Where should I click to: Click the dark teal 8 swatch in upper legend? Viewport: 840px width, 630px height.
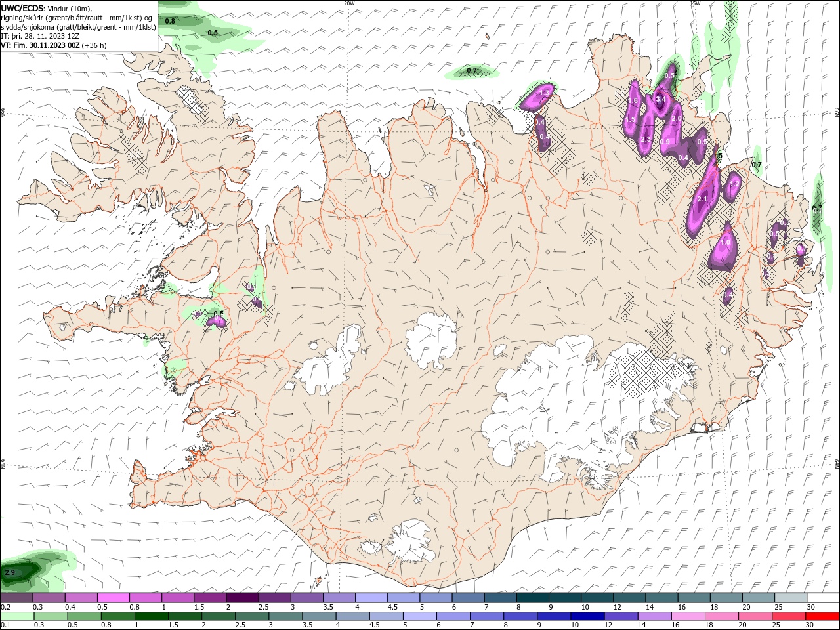[x=532, y=598]
